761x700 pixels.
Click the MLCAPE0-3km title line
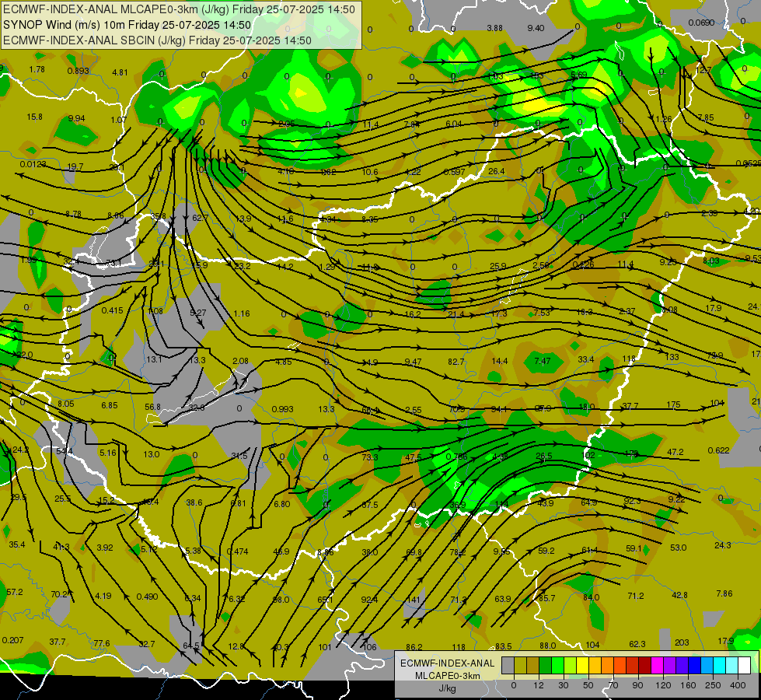coord(179,9)
